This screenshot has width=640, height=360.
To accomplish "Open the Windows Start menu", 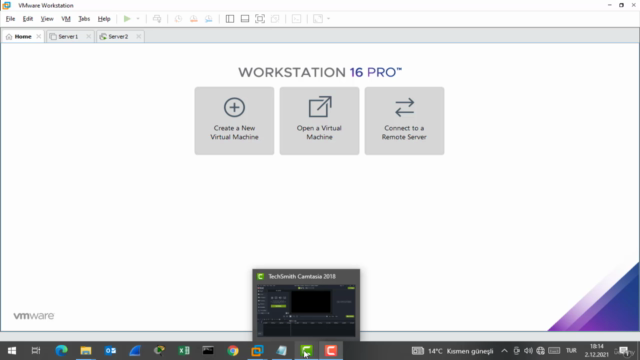I will pyautogui.click(x=12, y=351).
